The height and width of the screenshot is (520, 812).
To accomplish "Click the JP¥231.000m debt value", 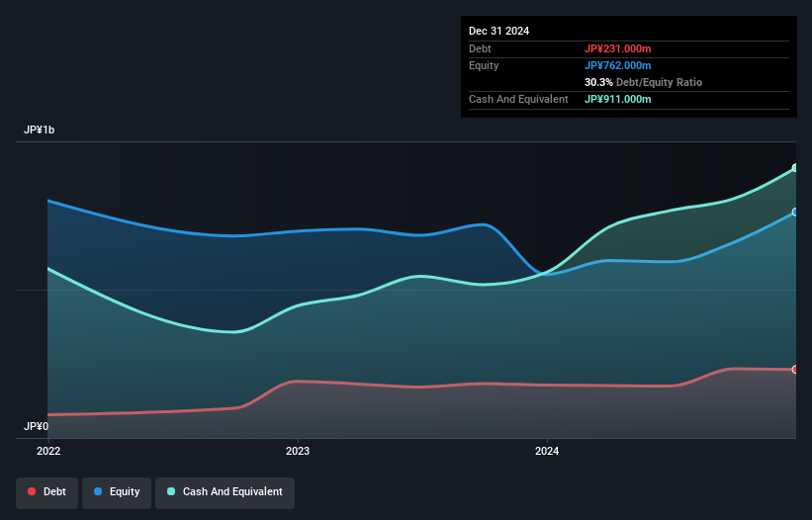I will (618, 48).
